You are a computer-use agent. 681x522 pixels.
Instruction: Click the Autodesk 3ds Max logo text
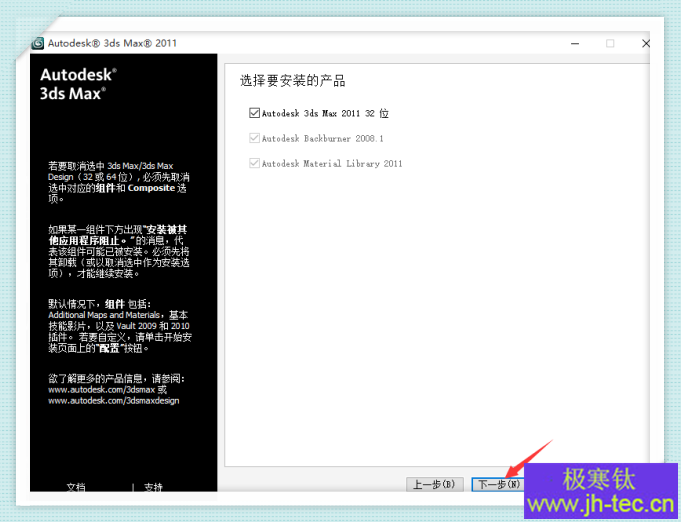[x=79, y=84]
